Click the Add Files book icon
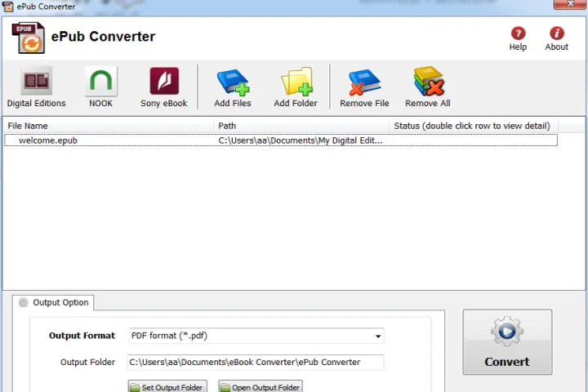588x392 pixels. (233, 82)
